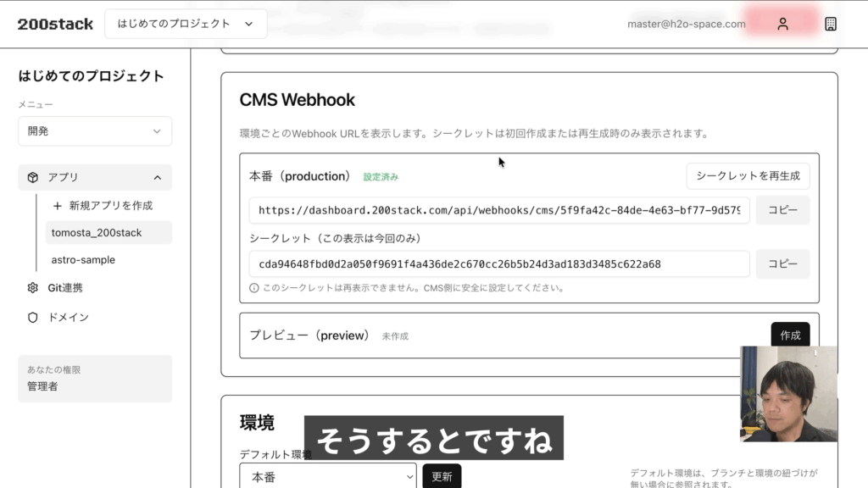Collapse the アプリ section chevron
Screen dimensions: 868x488
pos(157,177)
